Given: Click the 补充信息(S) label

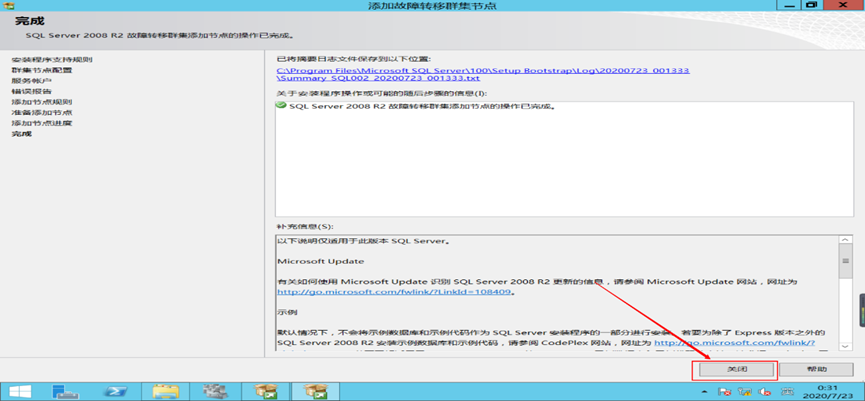Looking at the screenshot, I should coord(305,227).
